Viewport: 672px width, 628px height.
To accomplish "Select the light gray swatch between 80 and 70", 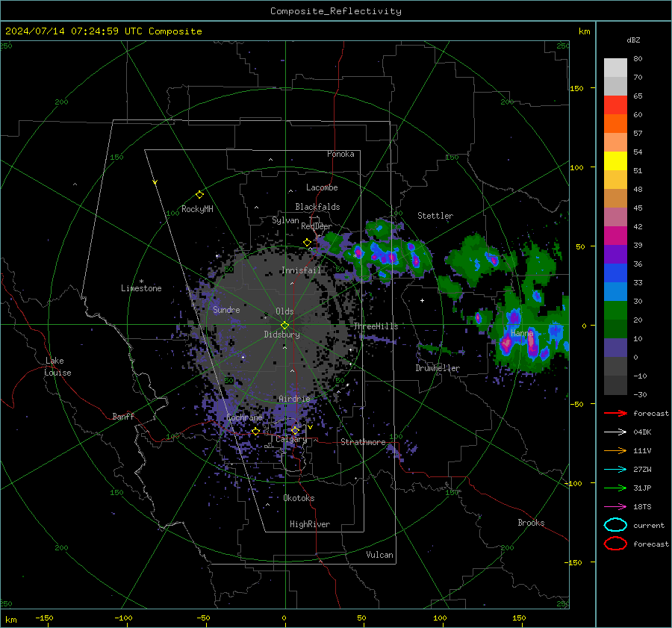I will (615, 68).
